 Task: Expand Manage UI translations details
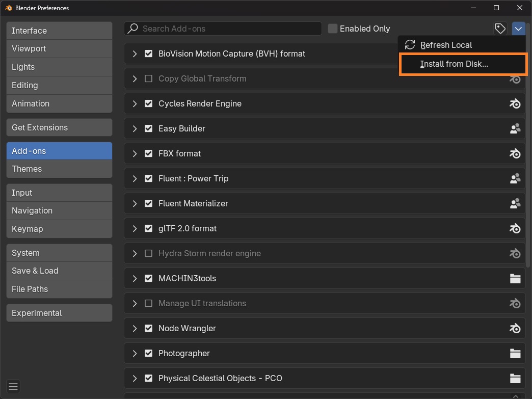135,303
